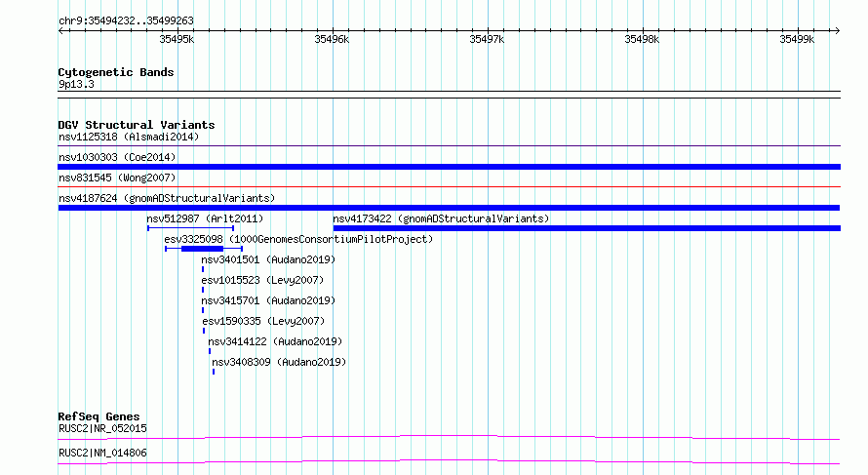Click the RUSC2|NR_052015 gene label

coord(102,428)
